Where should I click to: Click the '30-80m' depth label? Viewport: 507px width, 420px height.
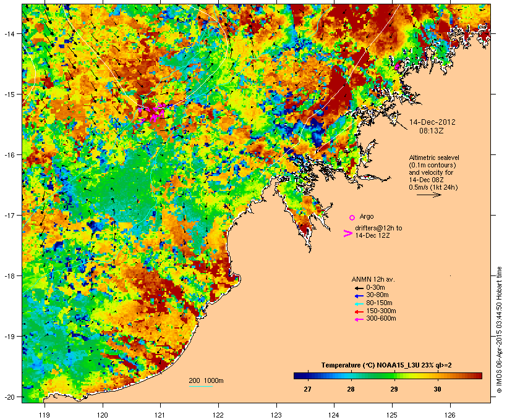coord(377,295)
